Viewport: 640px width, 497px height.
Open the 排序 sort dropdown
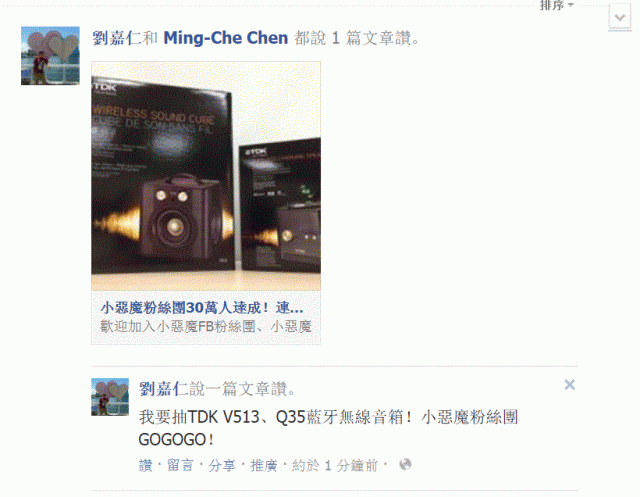[556, 5]
